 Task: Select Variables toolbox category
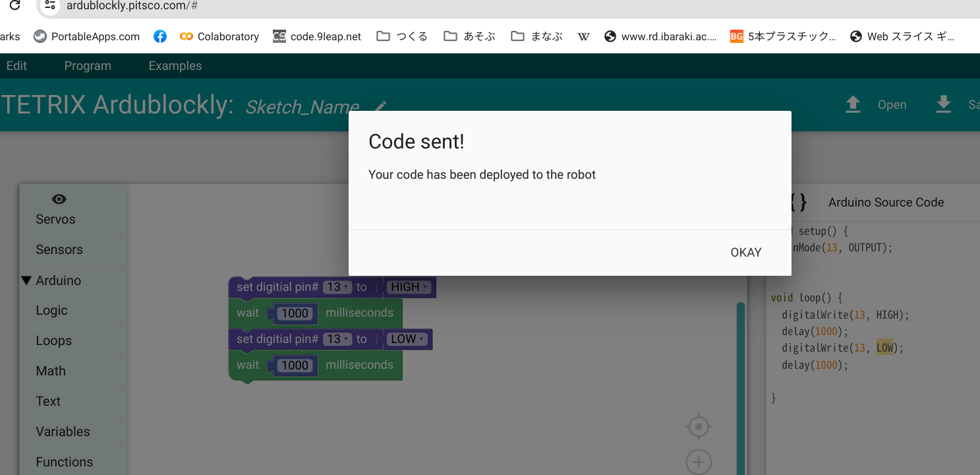[x=63, y=431]
